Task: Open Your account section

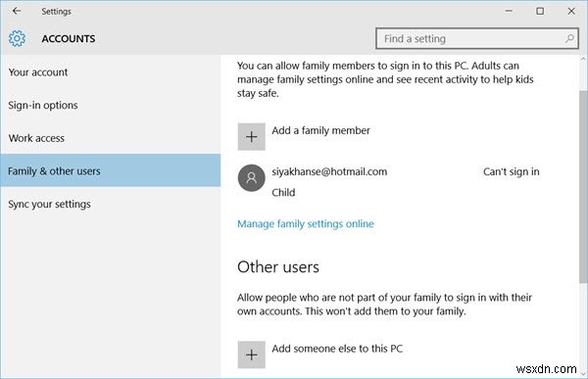Action: pyautogui.click(x=110, y=71)
